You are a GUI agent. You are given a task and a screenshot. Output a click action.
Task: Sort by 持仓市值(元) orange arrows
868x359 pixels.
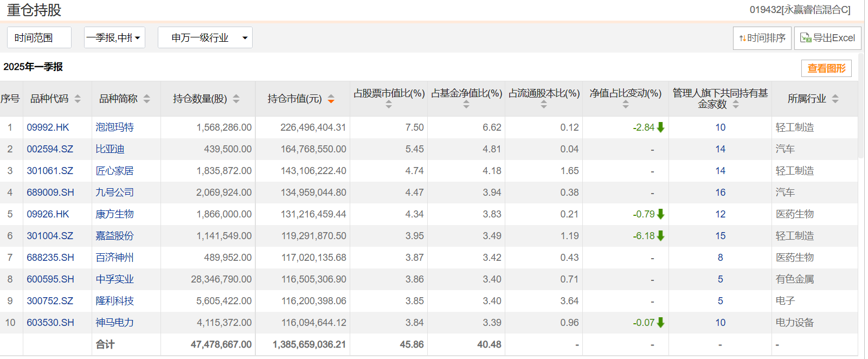click(x=331, y=99)
